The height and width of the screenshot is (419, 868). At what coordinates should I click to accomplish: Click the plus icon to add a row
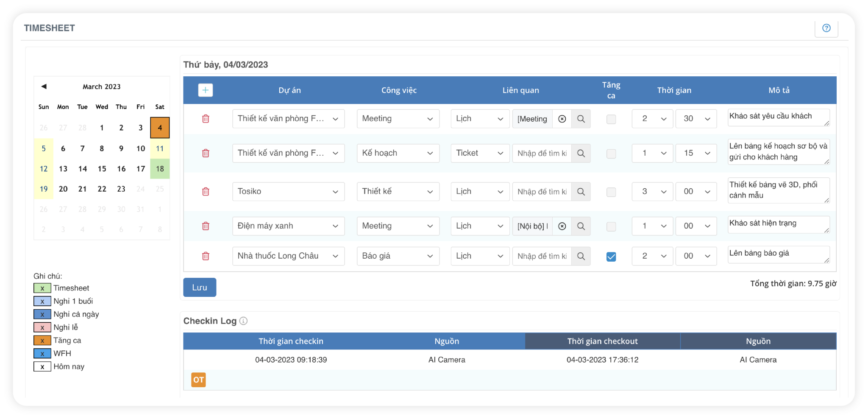click(x=206, y=90)
